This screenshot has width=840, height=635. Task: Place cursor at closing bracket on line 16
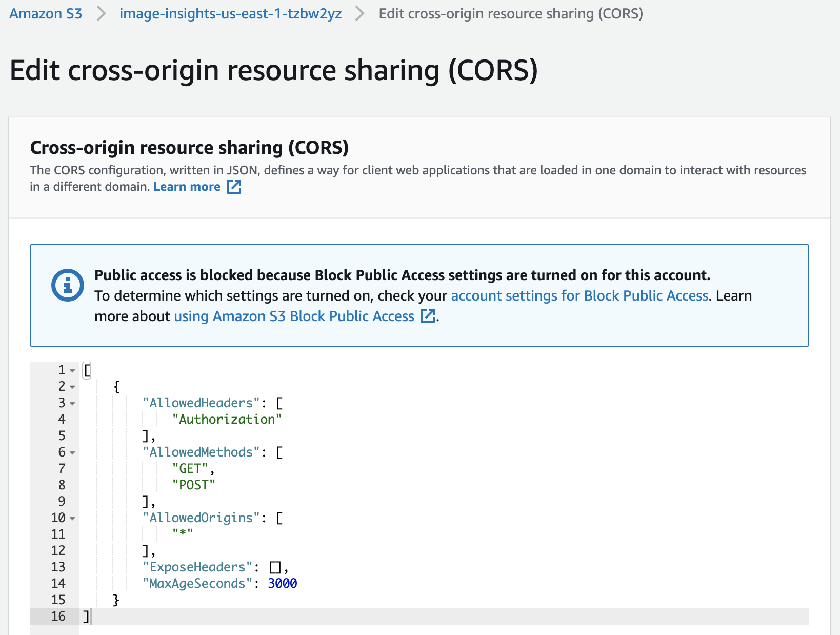(x=86, y=616)
